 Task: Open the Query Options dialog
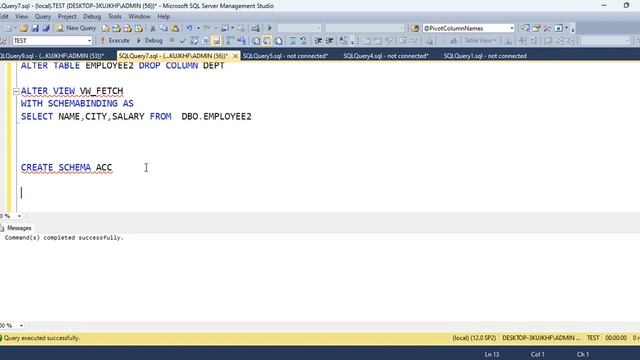point(205,40)
